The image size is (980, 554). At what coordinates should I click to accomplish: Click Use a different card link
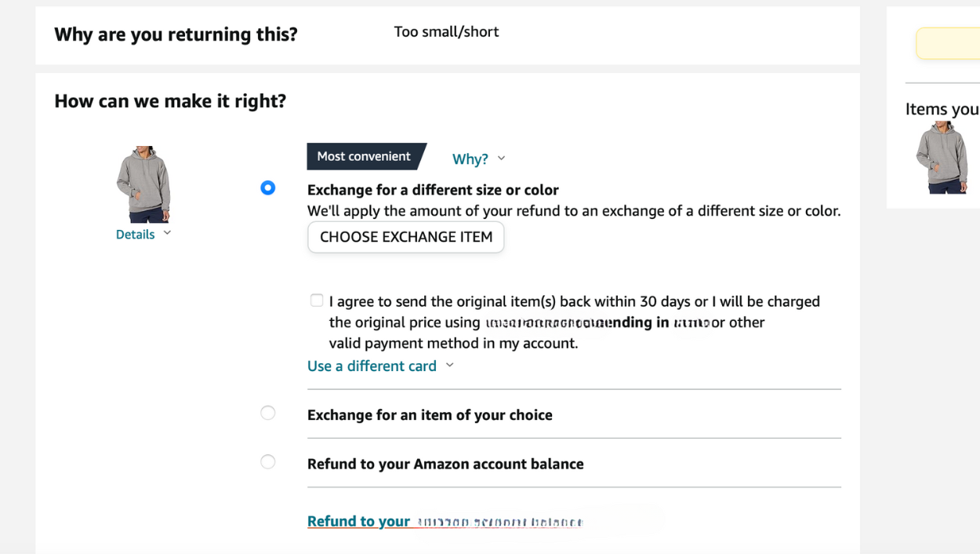(372, 366)
